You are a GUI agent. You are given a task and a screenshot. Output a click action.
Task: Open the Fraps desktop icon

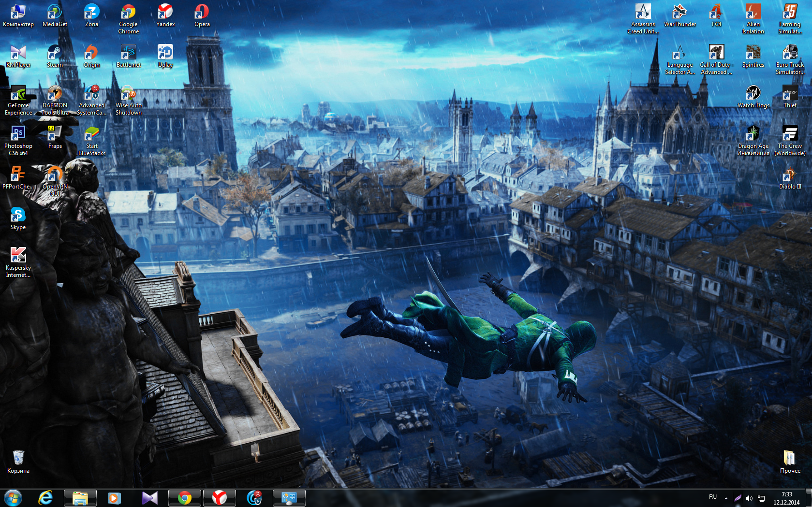click(x=55, y=137)
